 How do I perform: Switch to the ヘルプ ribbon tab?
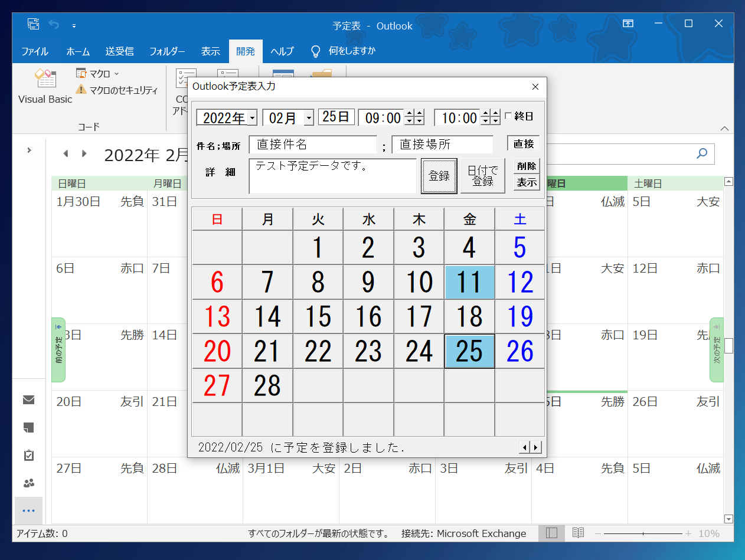point(282,51)
